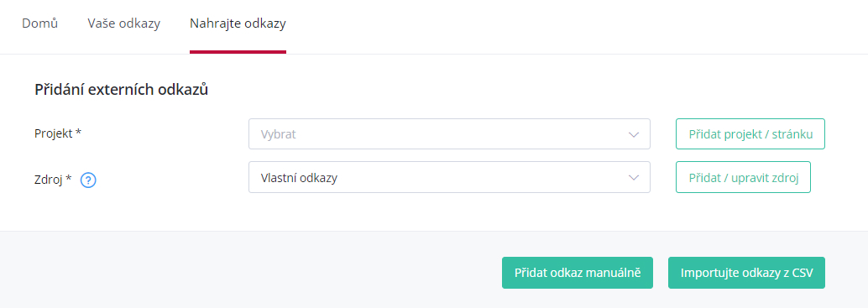The image size is (868, 308).
Task: Switch to the Vaše odkazy tab
Action: point(124,23)
